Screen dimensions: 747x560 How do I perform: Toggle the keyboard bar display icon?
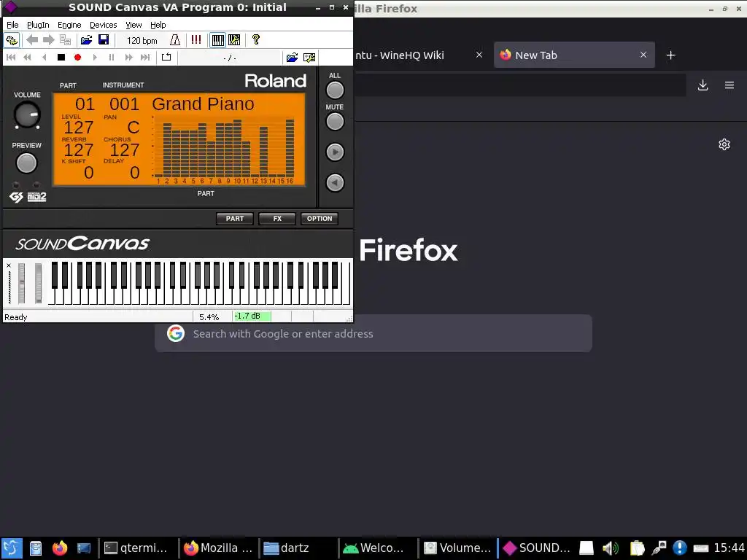coord(217,40)
